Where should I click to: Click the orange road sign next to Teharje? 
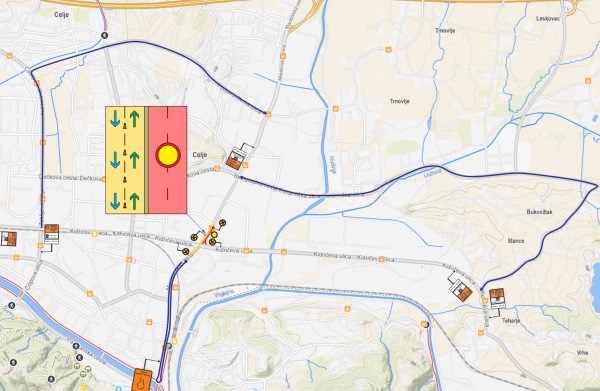[x=497, y=298]
